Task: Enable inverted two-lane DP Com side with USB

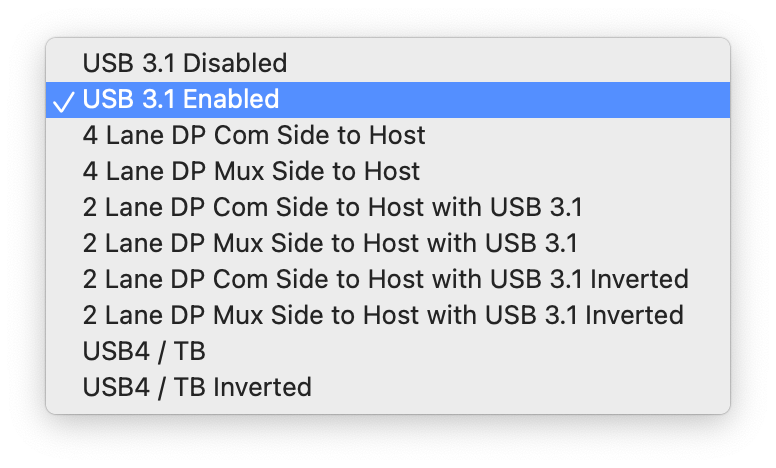Action: pyautogui.click(x=385, y=279)
